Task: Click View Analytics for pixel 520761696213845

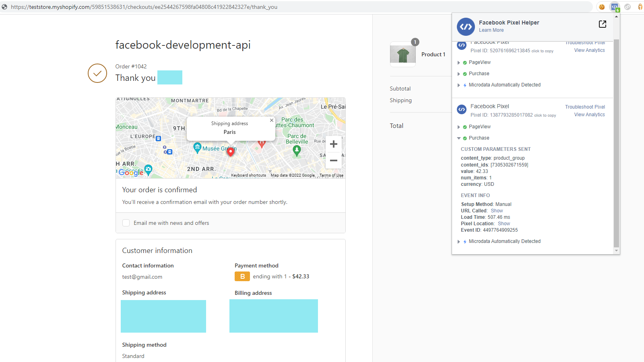Action: click(x=589, y=50)
